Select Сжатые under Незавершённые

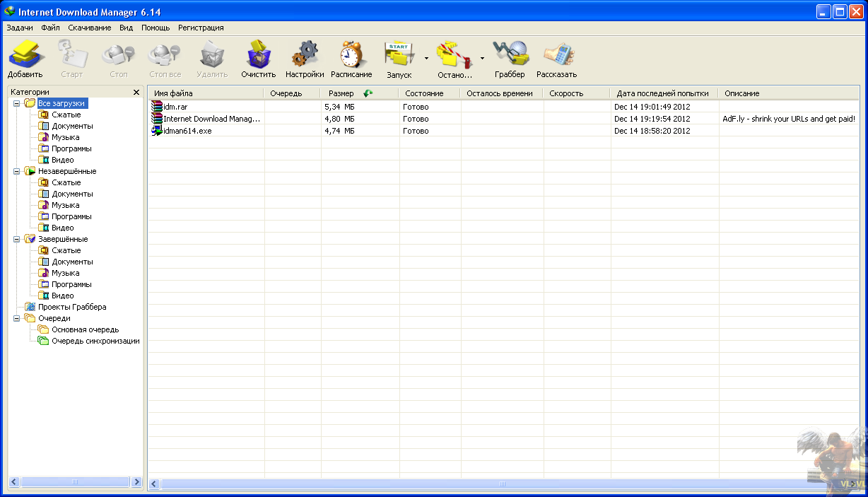[x=66, y=182]
